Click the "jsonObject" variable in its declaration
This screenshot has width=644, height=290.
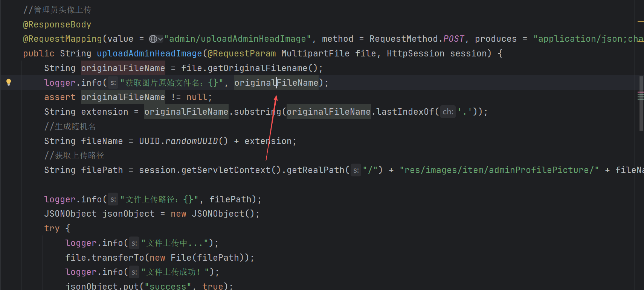tap(128, 214)
